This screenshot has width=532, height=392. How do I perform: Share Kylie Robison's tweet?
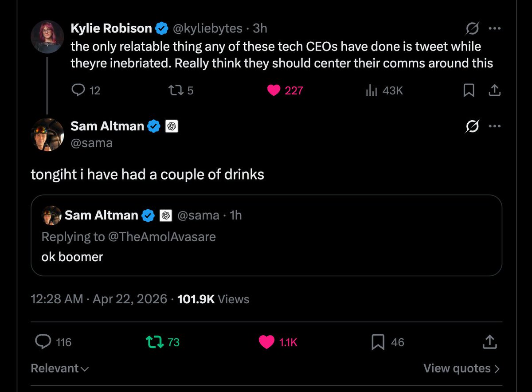pos(494,90)
